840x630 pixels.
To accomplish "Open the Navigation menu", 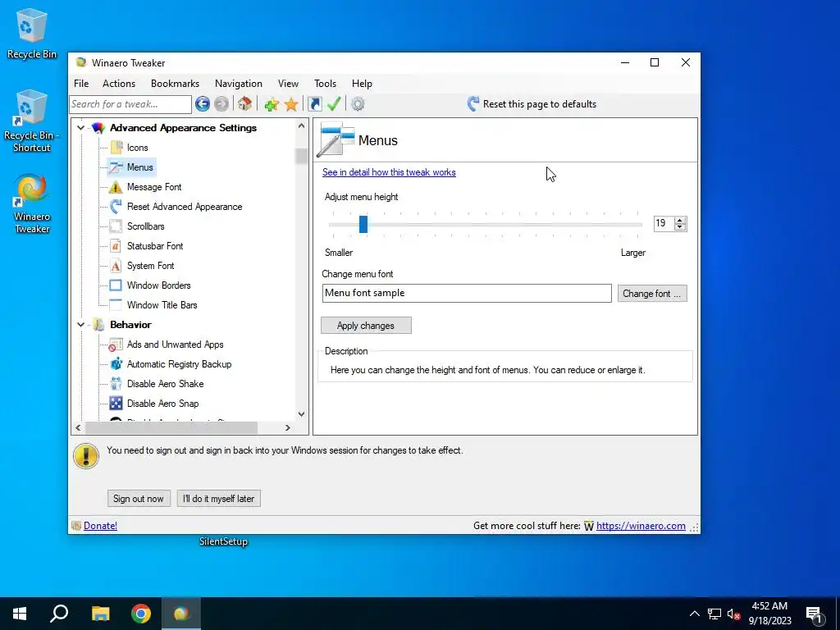I will (x=239, y=84).
